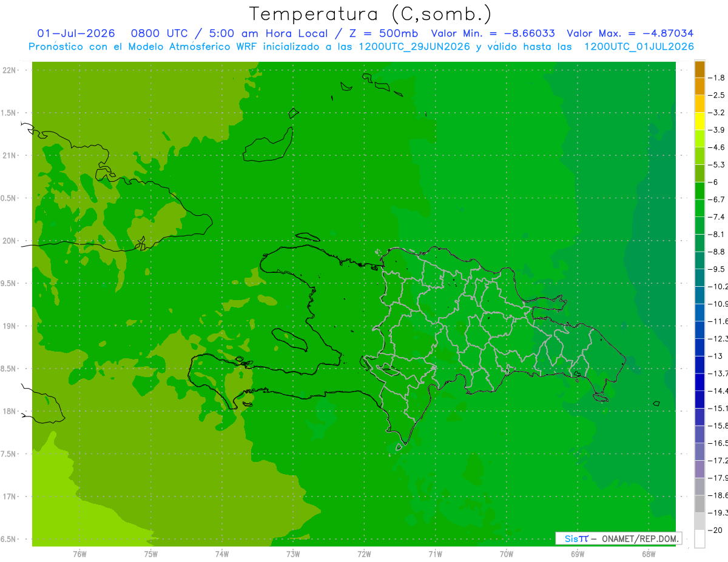
Task: Click the '21N' latitude axis label
Action: [x=10, y=155]
